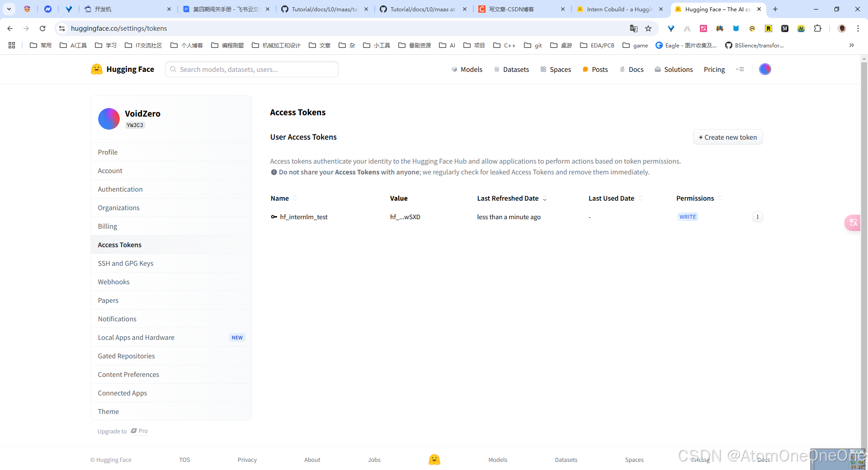Image resolution: width=868 pixels, height=470 pixels.
Task: Close the Intern Cobuild tab
Action: click(661, 9)
